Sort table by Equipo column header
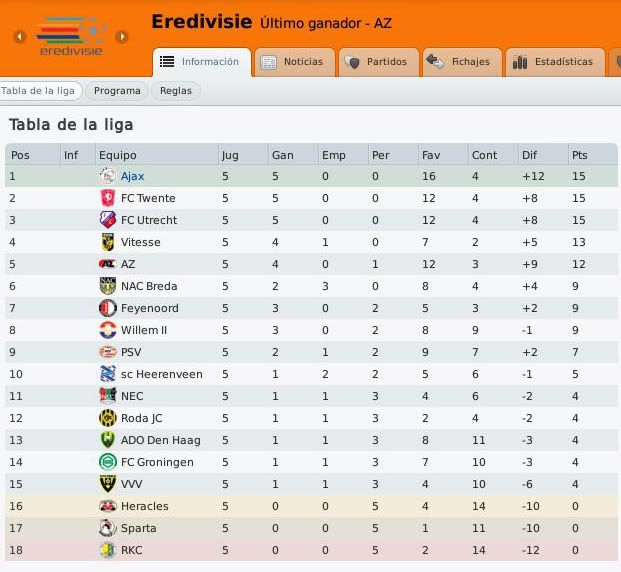This screenshot has width=621, height=572. click(118, 155)
